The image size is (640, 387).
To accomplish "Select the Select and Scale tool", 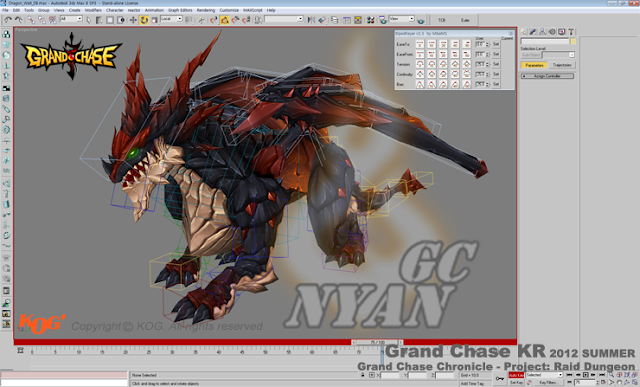I will (155, 20).
